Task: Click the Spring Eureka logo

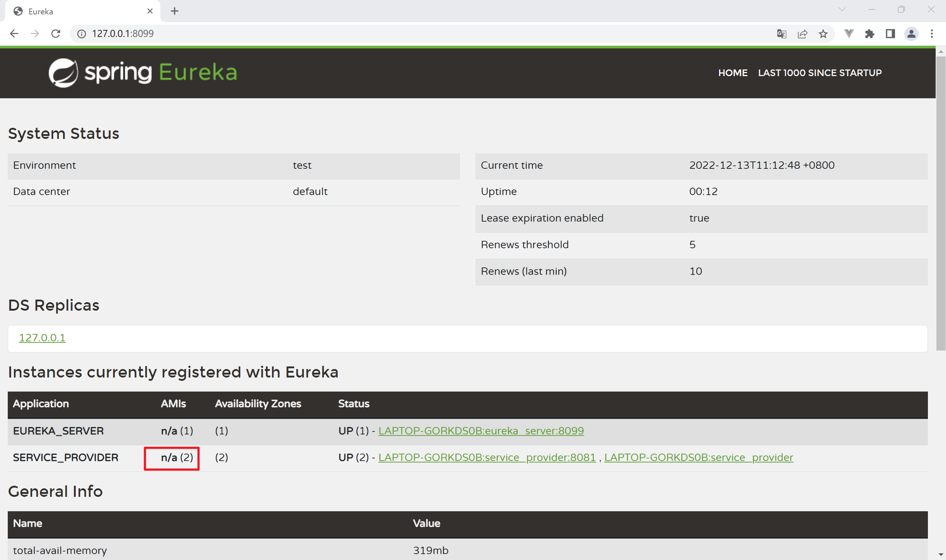Action: pyautogui.click(x=143, y=72)
